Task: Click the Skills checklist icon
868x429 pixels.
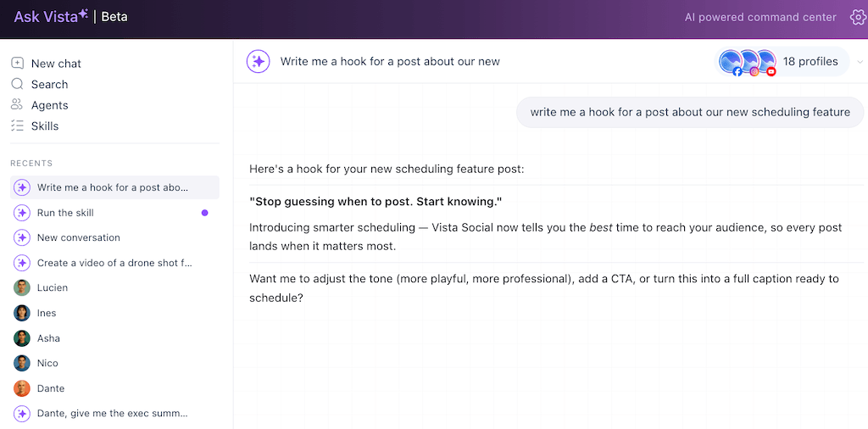Action: tap(17, 125)
